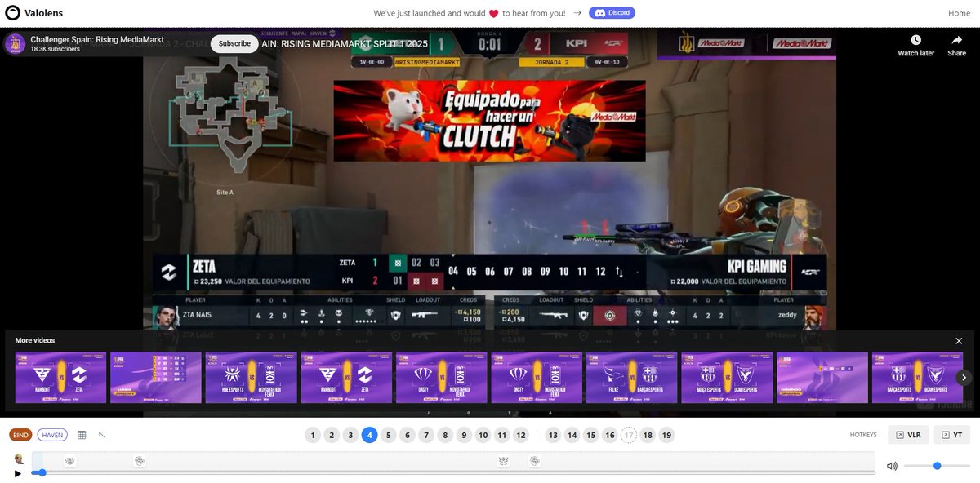
Task: Jump to round 3
Action: click(x=350, y=435)
